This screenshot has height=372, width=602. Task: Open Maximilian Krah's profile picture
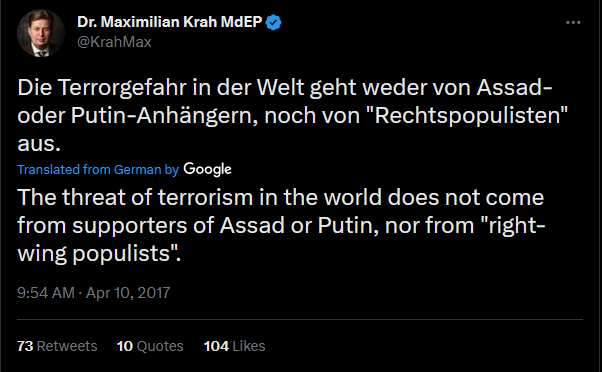(x=41, y=33)
